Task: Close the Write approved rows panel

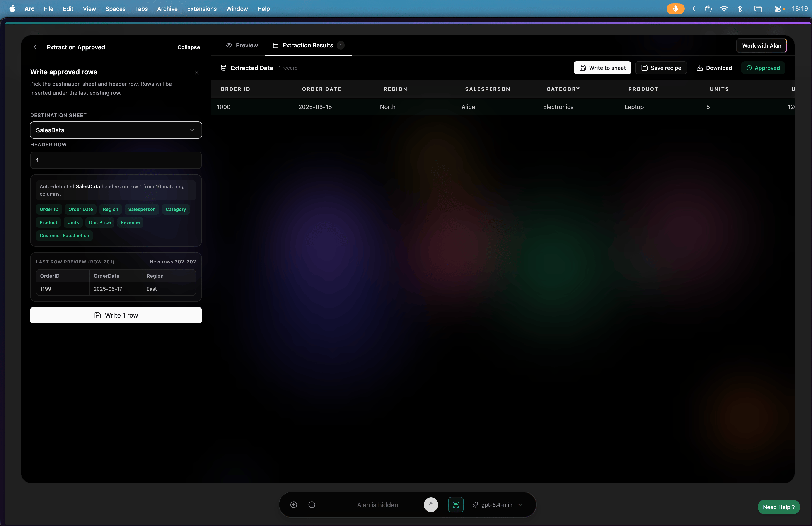Action: [197, 72]
